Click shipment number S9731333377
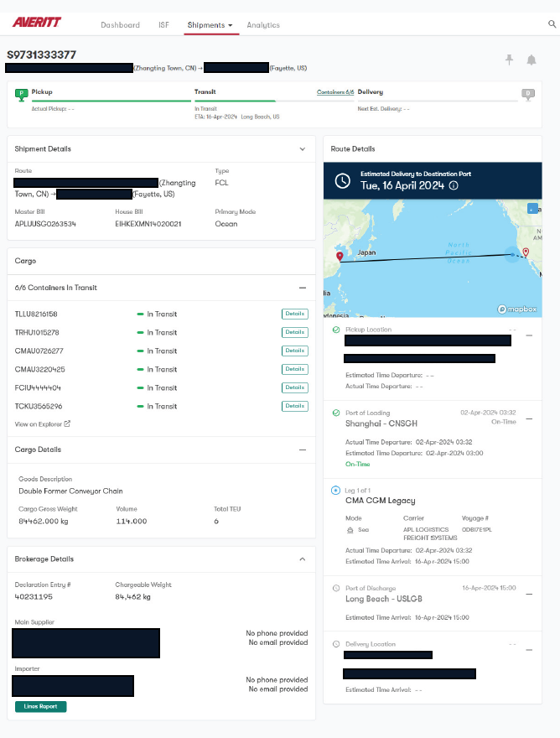This screenshot has height=738, width=560. 41,55
